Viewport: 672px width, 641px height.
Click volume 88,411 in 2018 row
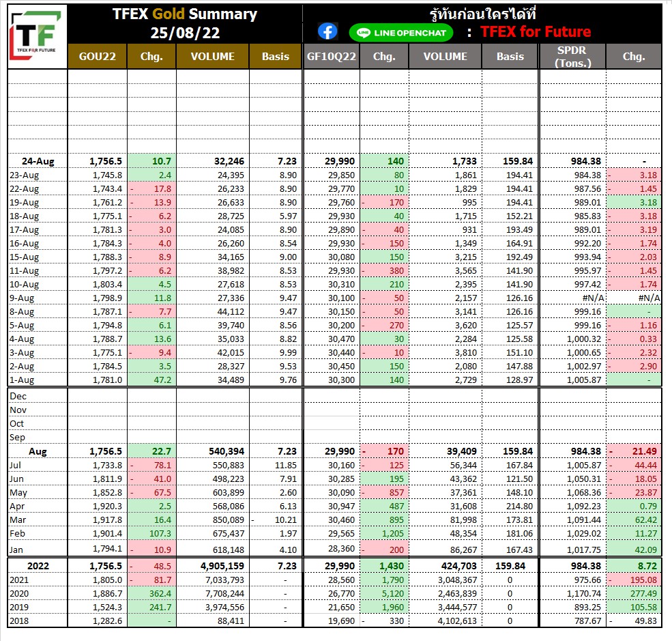(x=231, y=621)
